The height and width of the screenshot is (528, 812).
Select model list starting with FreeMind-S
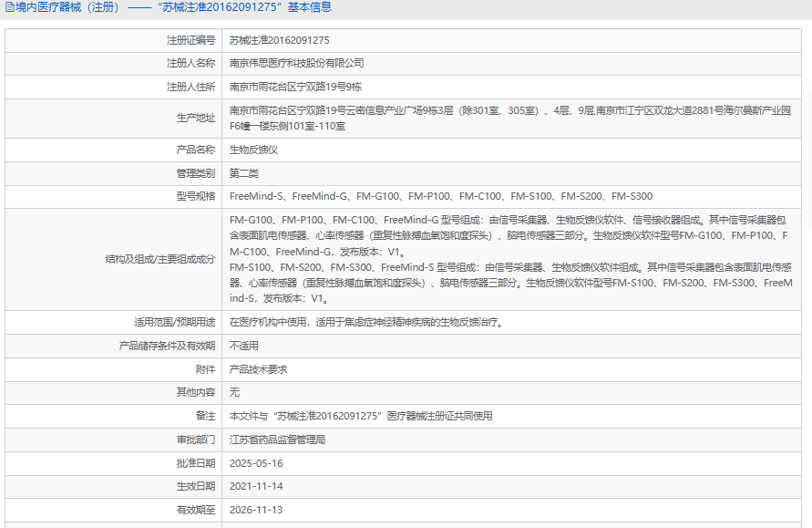coord(441,196)
